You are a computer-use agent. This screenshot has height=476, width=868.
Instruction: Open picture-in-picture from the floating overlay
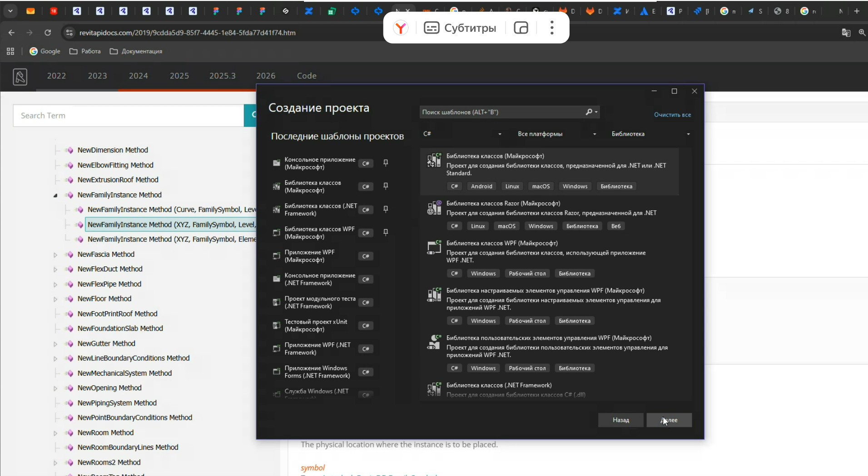(521, 28)
